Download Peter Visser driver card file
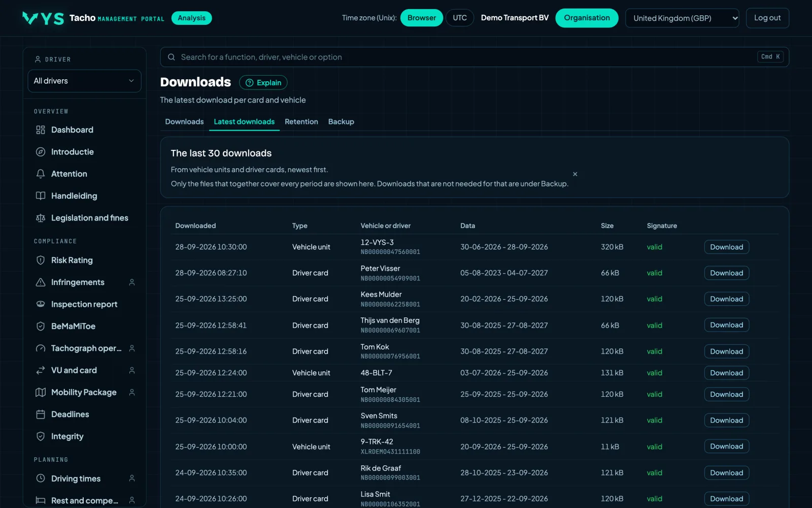This screenshot has height=508, width=812. tap(726, 273)
